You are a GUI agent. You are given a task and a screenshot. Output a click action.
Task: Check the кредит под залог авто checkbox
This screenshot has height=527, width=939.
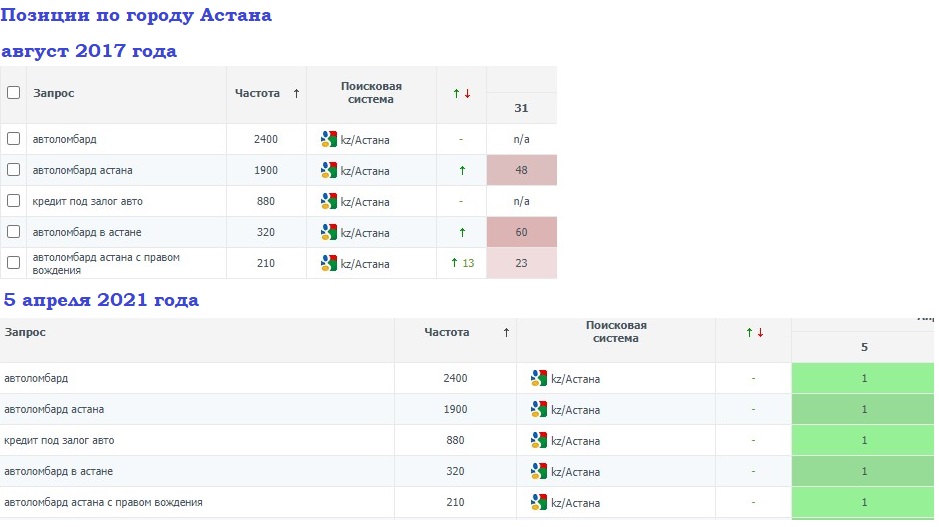click(x=14, y=201)
